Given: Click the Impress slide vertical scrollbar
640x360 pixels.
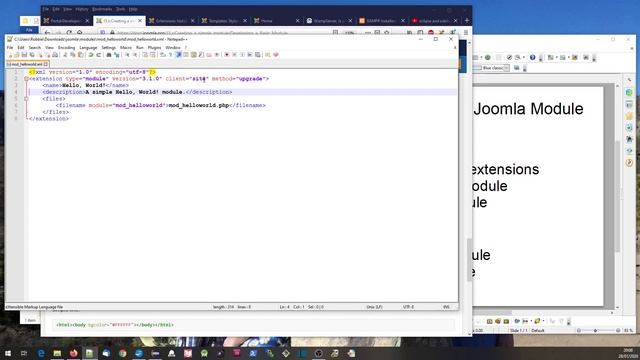Looking at the screenshot, I should (617, 196).
